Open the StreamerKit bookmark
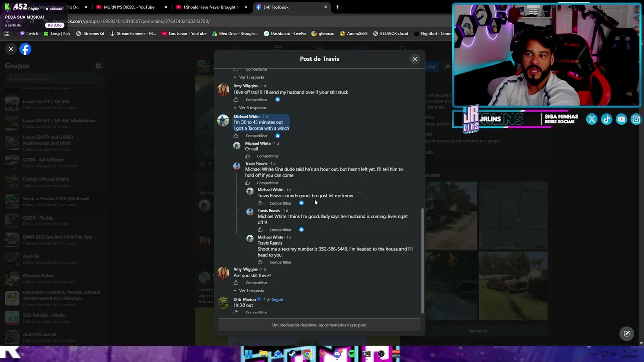 (x=90, y=34)
